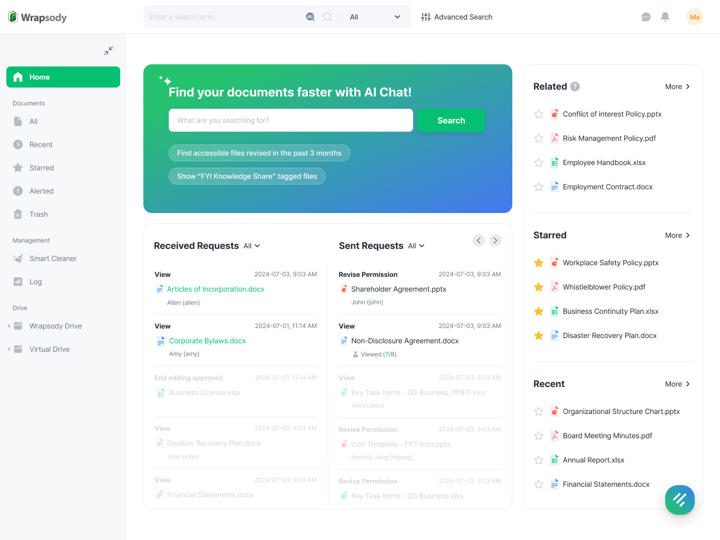Open Board Meeting Minutes.pdf in Recent
The width and height of the screenshot is (720, 540).
coord(607,436)
